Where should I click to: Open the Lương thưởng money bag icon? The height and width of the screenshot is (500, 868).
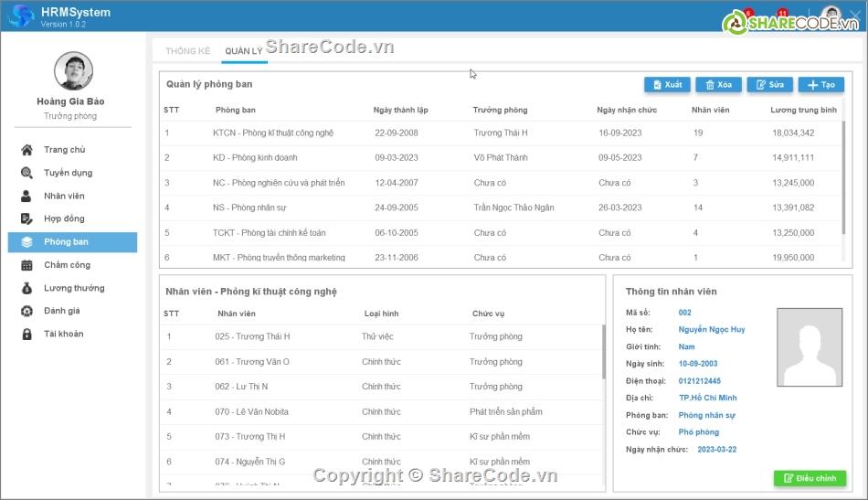[26, 288]
